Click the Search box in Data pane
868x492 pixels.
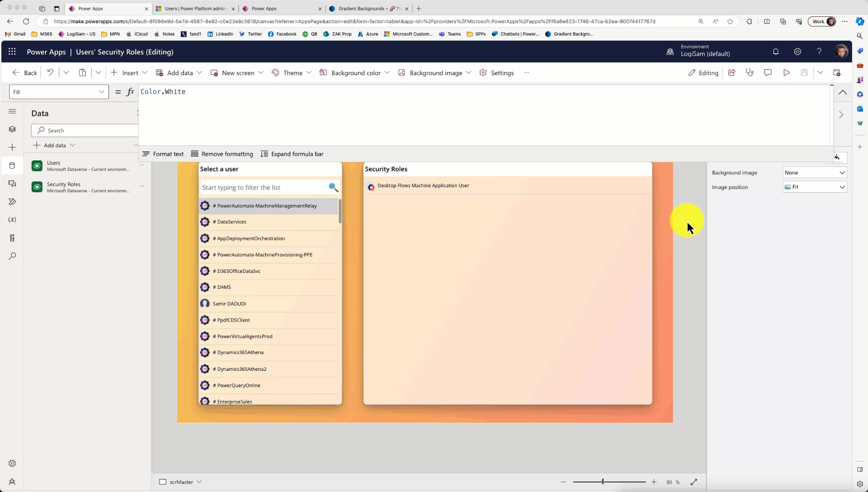coord(85,130)
